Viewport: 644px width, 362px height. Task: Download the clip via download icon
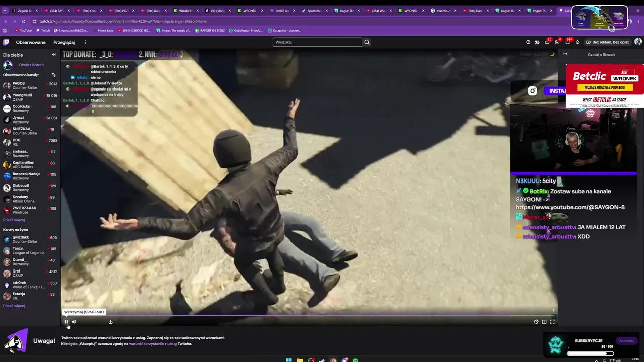(110, 322)
